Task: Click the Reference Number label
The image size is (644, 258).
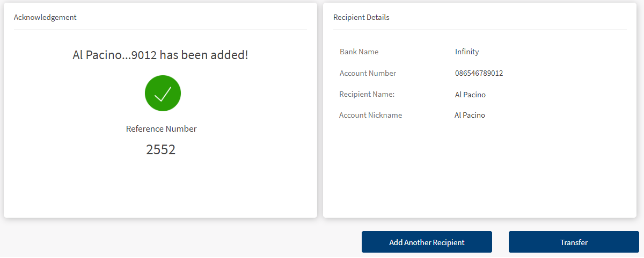Action: click(161, 129)
